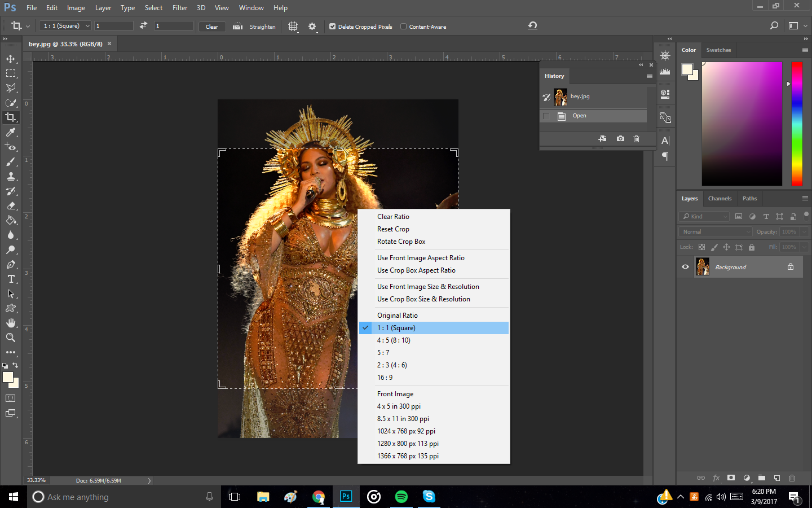This screenshot has height=508, width=812.
Task: Select the Paint Bucket tool
Action: pyautogui.click(x=11, y=220)
